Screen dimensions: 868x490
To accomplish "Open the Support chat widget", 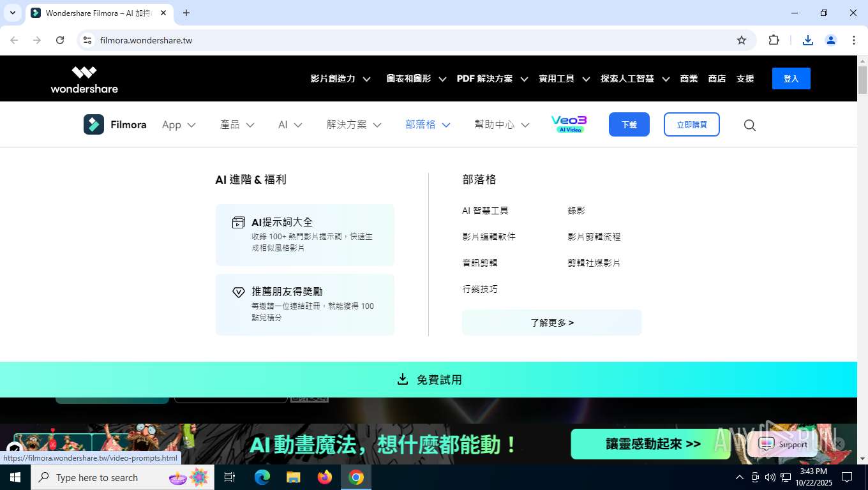I will click(x=783, y=445).
